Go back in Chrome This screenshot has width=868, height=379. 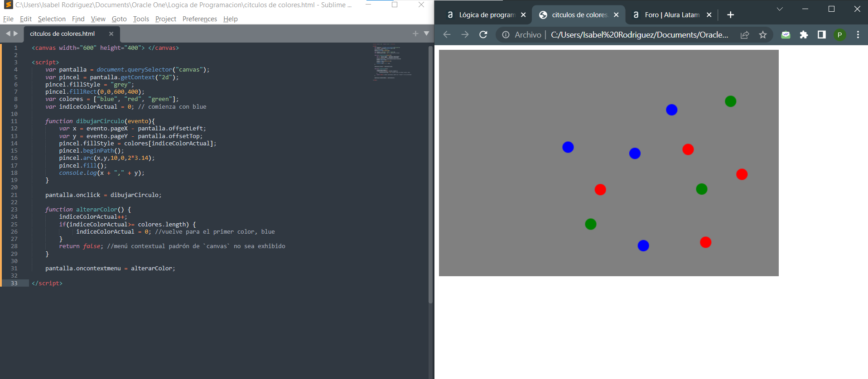pyautogui.click(x=447, y=35)
